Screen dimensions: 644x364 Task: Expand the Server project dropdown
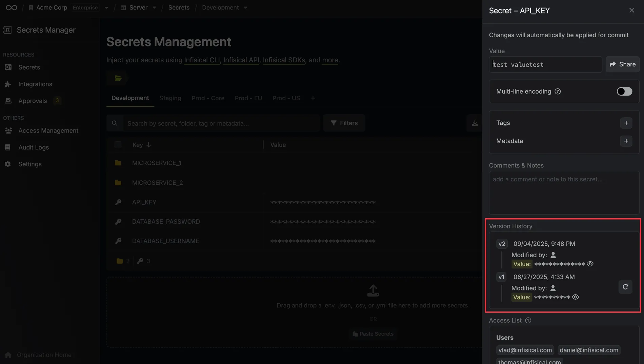(x=155, y=7)
